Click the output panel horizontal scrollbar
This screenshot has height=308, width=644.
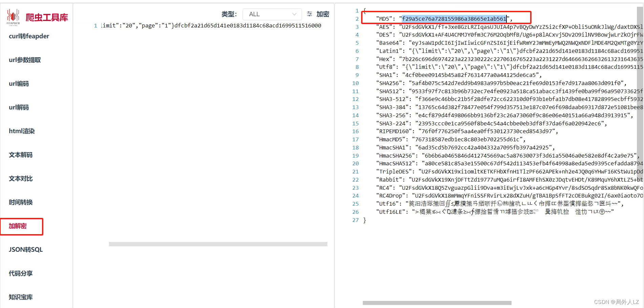tap(437, 303)
